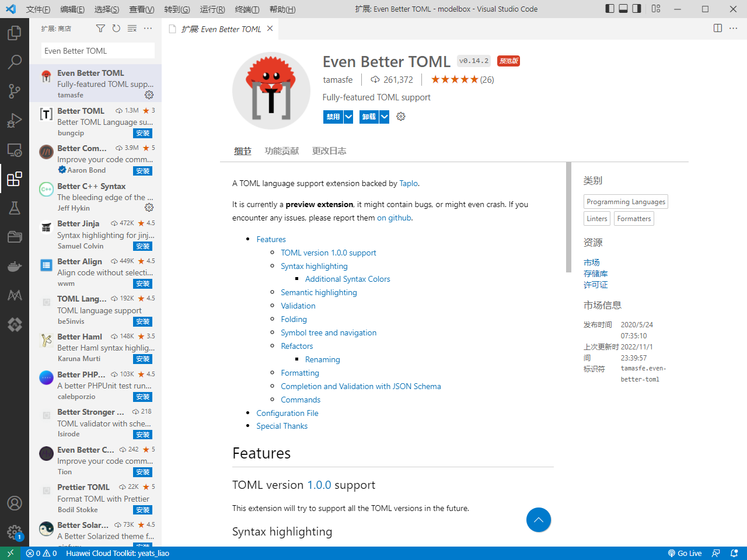Expand the uninstall button dropdown arrow
Image resolution: width=747 pixels, height=560 pixels.
click(x=385, y=117)
